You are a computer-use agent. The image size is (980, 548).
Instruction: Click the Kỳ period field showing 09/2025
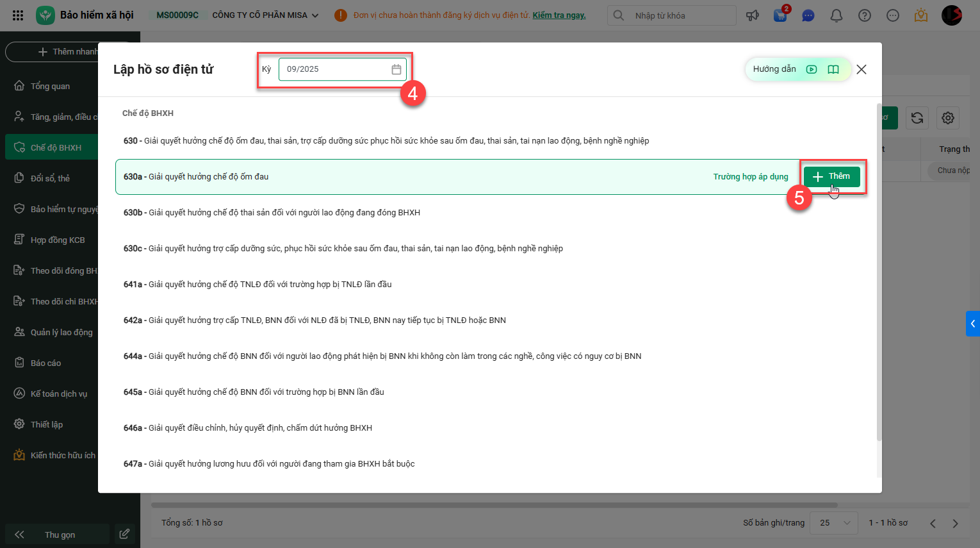tap(342, 69)
